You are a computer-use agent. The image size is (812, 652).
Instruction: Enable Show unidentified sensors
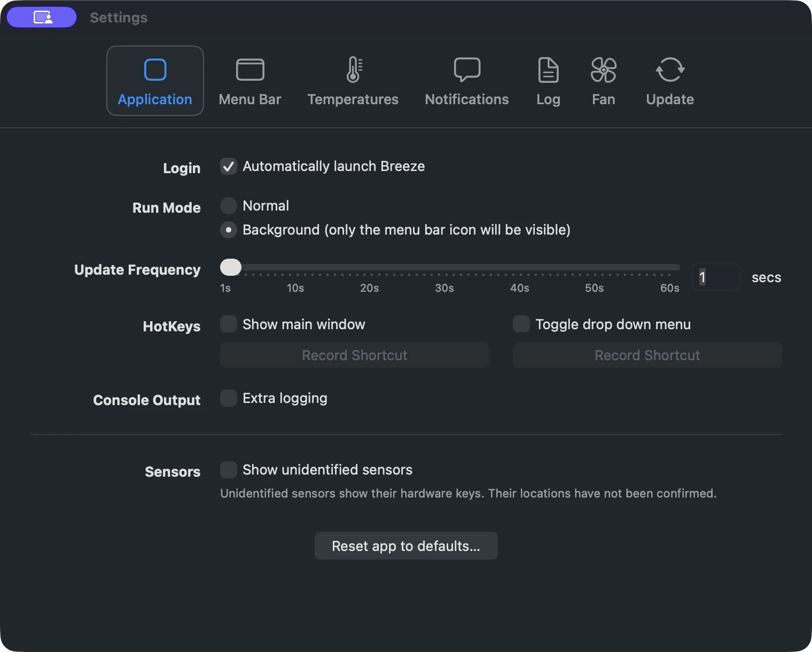pyautogui.click(x=229, y=470)
